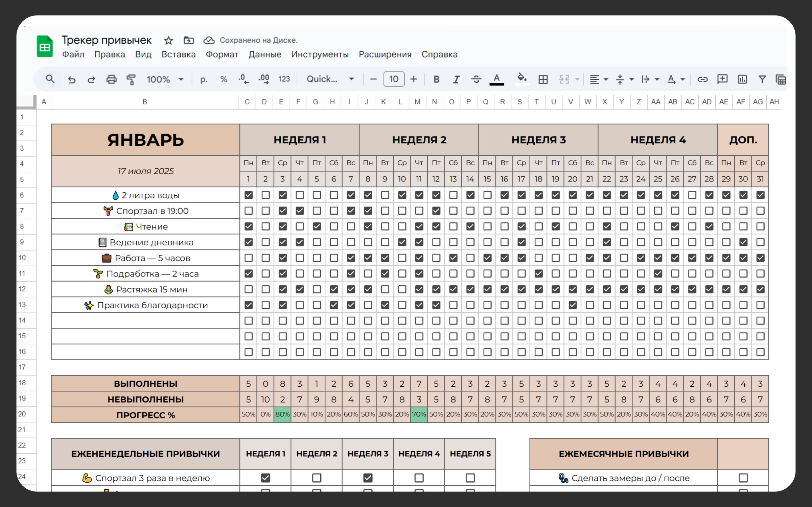812x507 pixels.
Task: Check Чтение box for day 2
Action: coord(266,226)
